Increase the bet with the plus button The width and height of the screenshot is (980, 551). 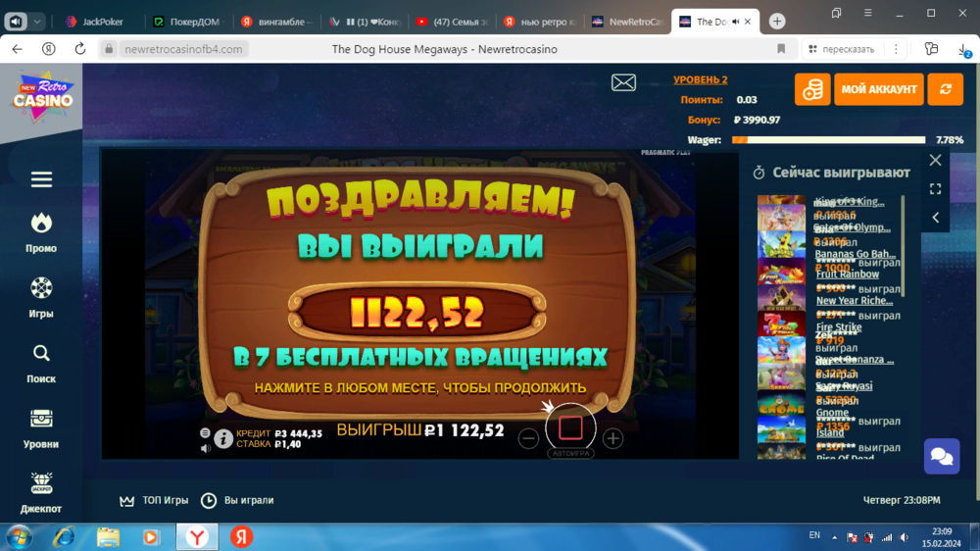click(x=612, y=438)
